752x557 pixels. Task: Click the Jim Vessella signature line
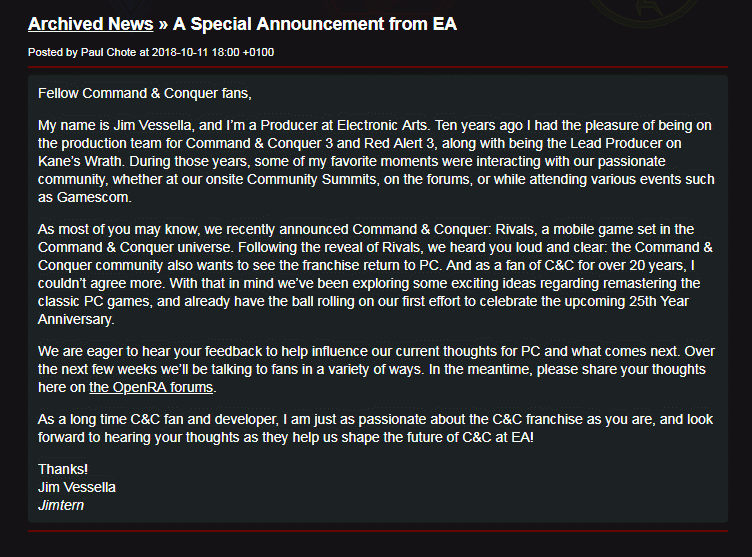77,487
